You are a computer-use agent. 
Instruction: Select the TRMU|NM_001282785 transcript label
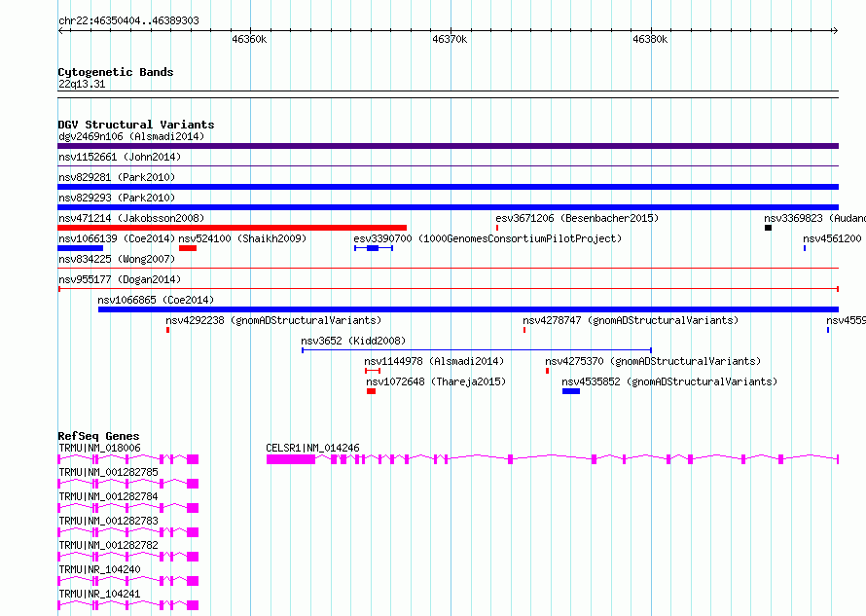[x=108, y=472]
